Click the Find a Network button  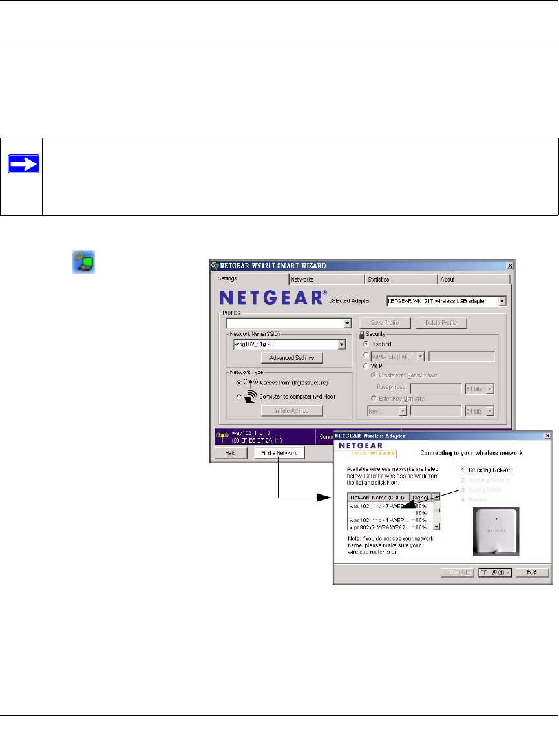279,453
